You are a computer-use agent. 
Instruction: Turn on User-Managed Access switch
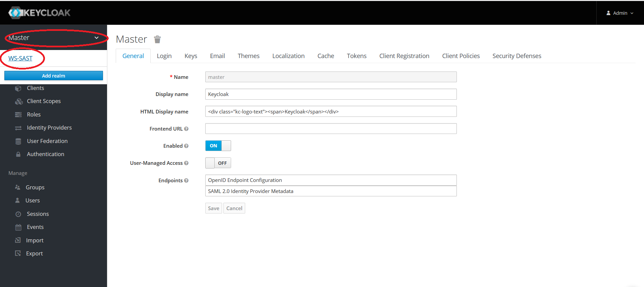click(218, 163)
